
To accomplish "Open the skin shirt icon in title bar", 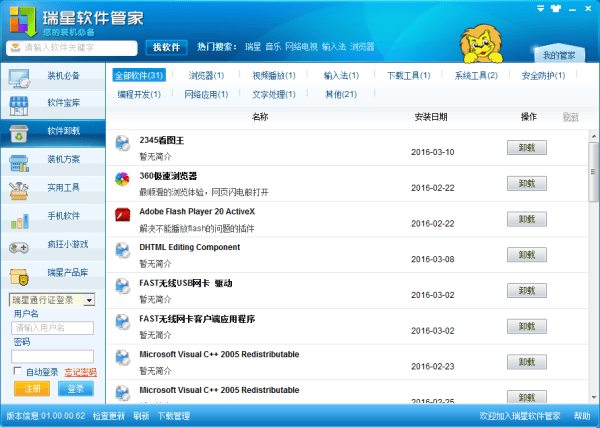I will [556, 8].
